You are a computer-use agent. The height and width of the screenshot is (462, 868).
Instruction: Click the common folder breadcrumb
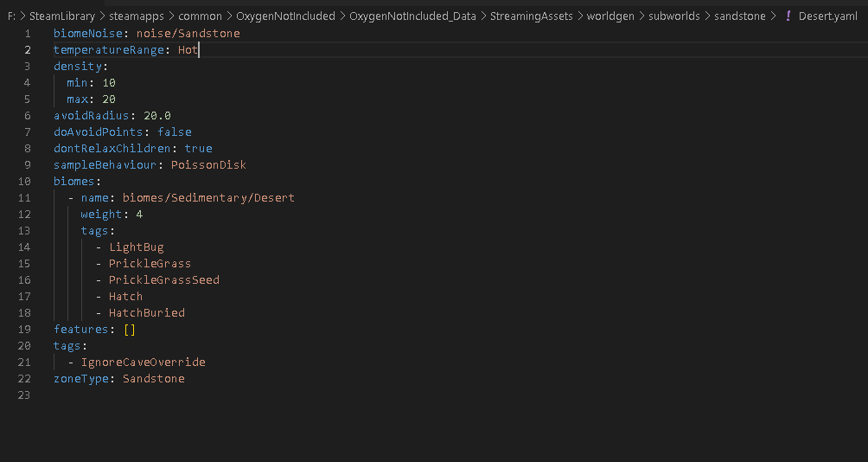(x=200, y=16)
